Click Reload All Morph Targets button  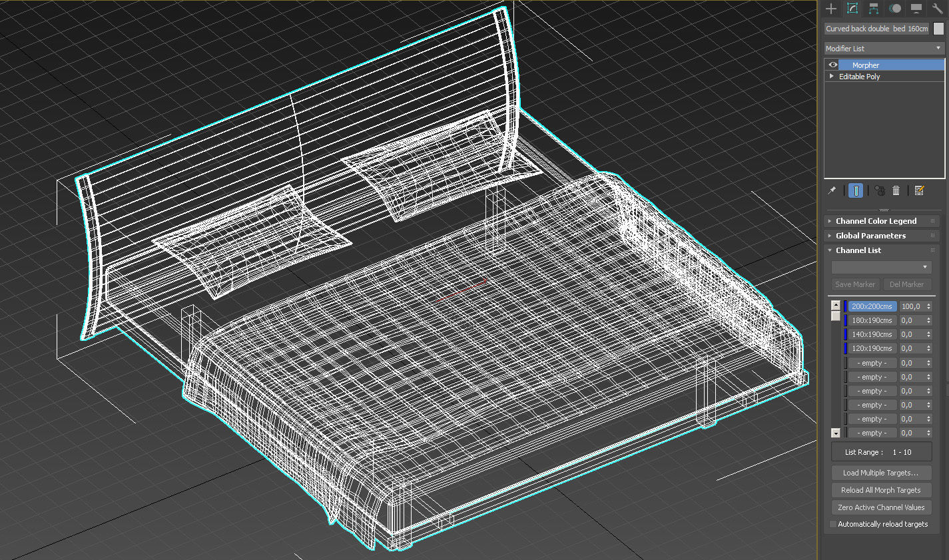click(881, 490)
